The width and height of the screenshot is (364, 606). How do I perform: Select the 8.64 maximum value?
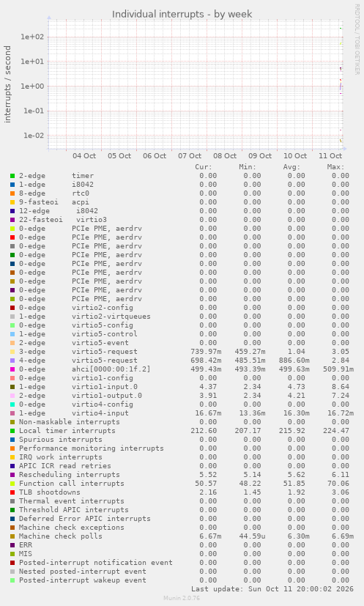341,387
